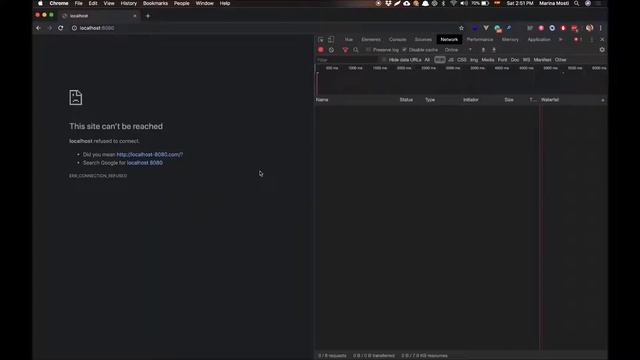The width and height of the screenshot is (640, 360).
Task: Focus the Filter input field
Action: [347, 60]
